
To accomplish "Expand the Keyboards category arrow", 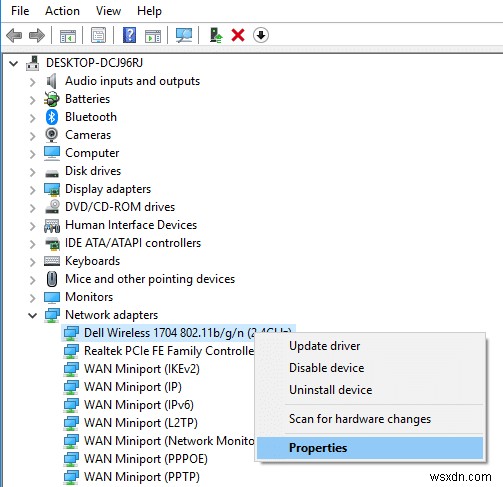I will tap(32, 262).
